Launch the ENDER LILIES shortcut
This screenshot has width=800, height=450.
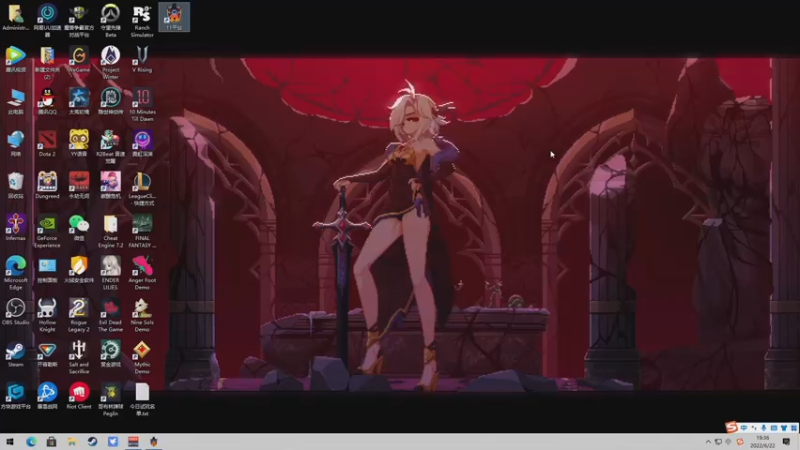110,273
